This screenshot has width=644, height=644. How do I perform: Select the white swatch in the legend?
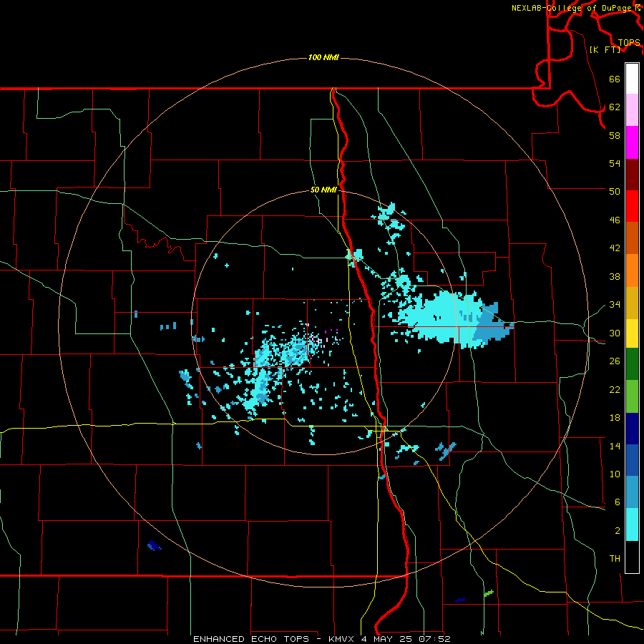click(632, 79)
